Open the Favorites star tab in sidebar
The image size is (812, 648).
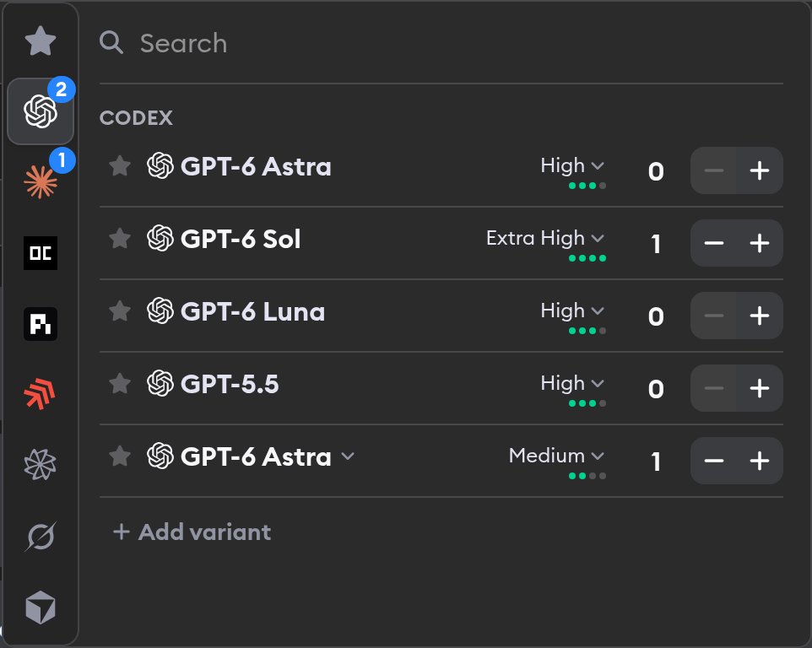[x=41, y=40]
